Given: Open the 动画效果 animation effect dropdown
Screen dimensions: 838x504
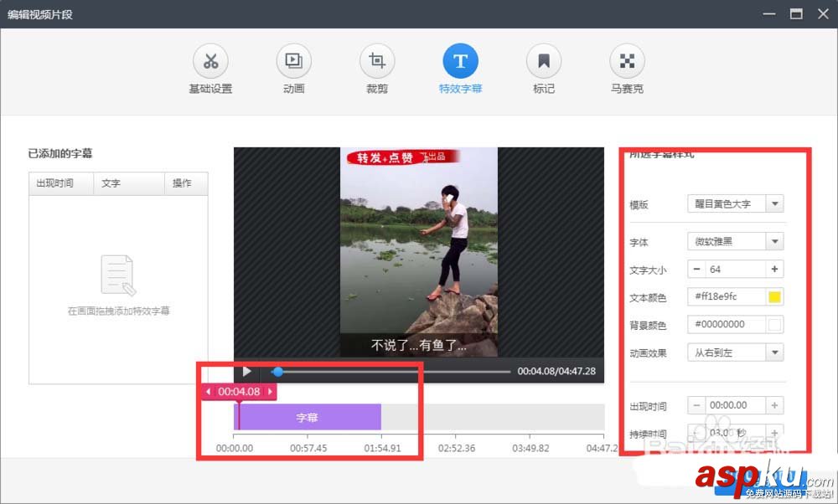Looking at the screenshot, I should [774, 352].
